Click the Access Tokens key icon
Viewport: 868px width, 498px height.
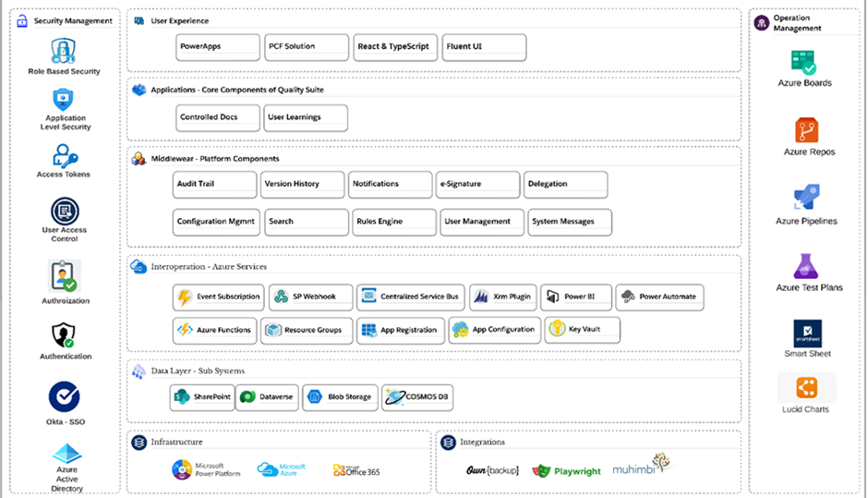tap(65, 155)
